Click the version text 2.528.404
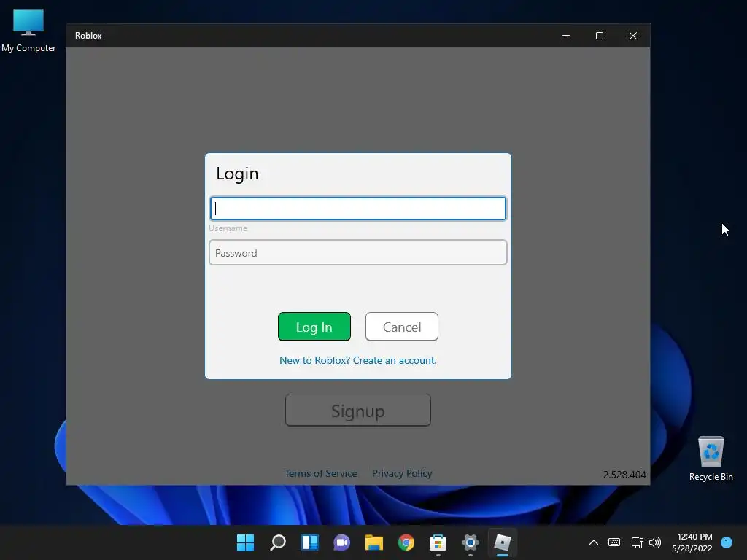This screenshot has height=560, width=747. point(624,475)
